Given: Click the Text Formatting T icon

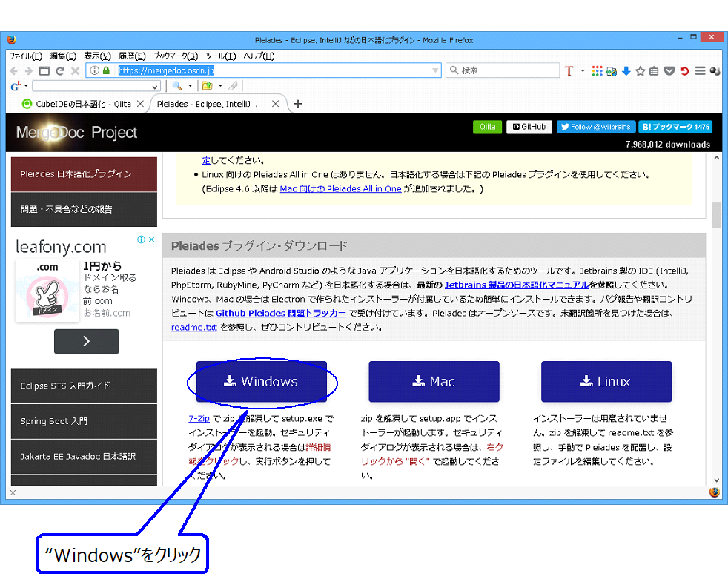Looking at the screenshot, I should (x=570, y=70).
